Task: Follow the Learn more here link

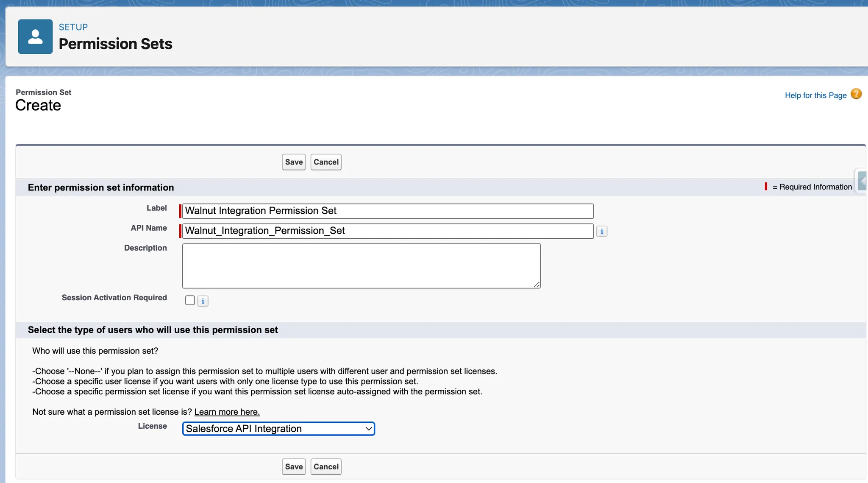Action: 227,412
